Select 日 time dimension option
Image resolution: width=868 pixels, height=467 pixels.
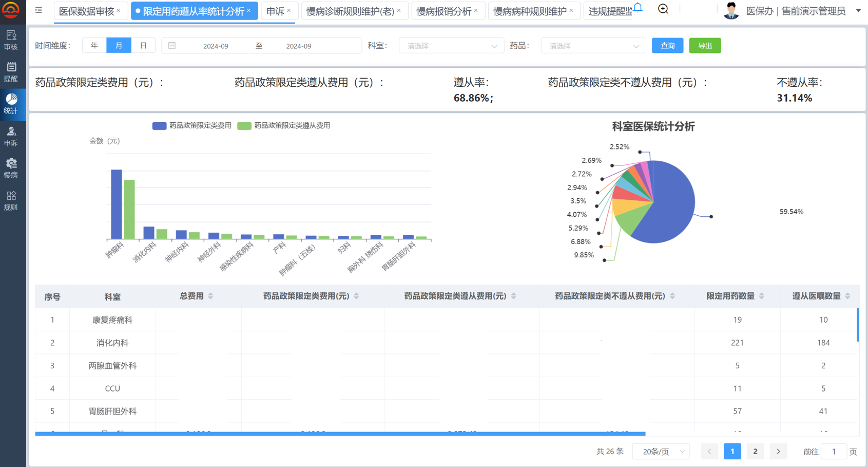click(x=143, y=46)
